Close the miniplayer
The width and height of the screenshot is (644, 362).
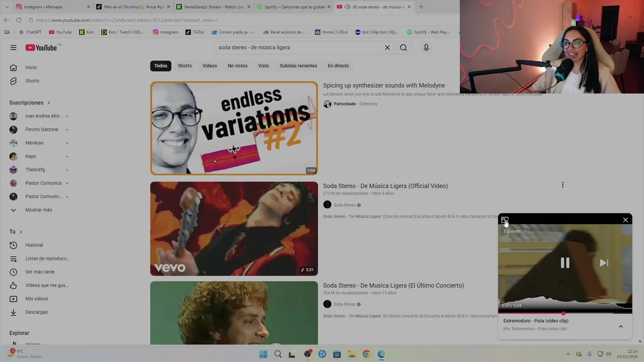625,220
